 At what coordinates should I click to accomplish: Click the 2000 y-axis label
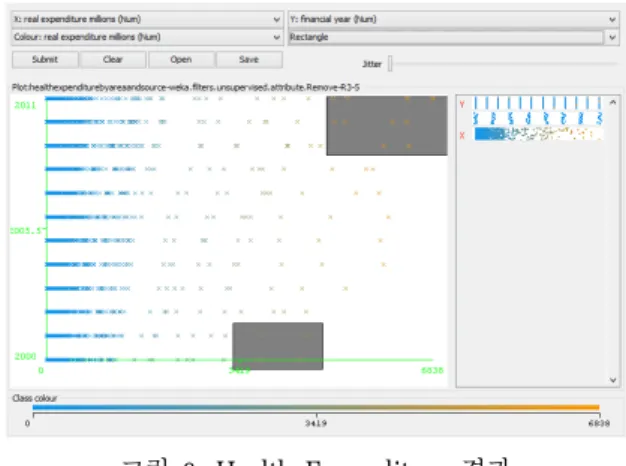[x=25, y=356]
